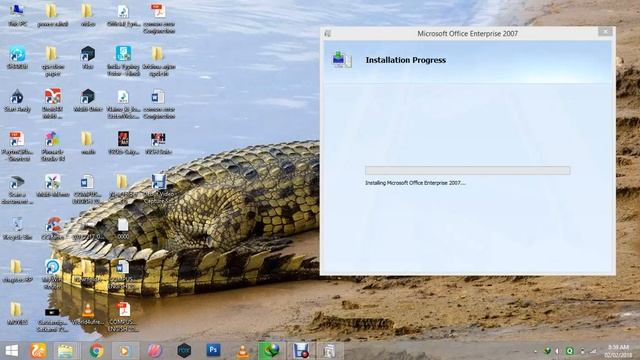The height and width of the screenshot is (360, 640).
Task: Open the 'video' folder on desktop
Action: (x=87, y=15)
